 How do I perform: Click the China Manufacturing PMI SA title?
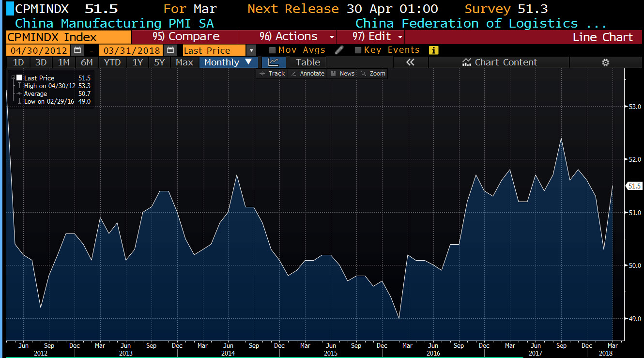[114, 23]
